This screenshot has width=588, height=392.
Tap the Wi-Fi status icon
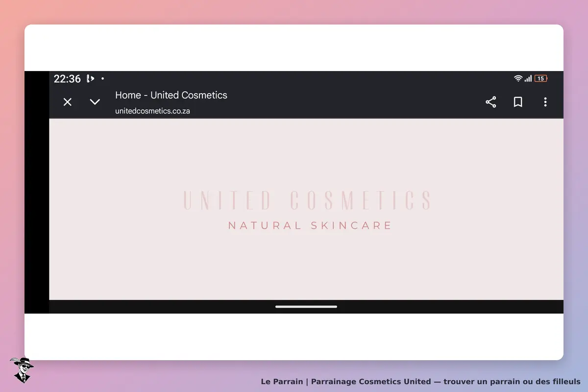518,78
